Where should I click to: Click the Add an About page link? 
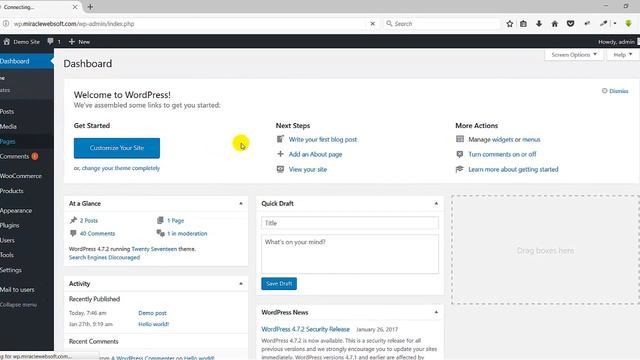tap(315, 154)
